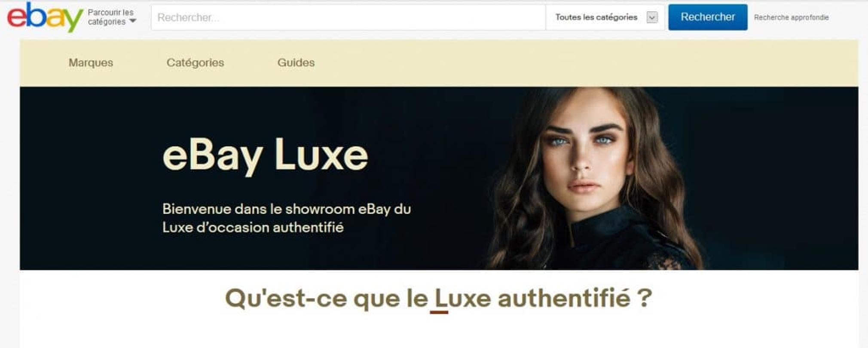Click the Qu'est-ce que le Luxe authentifié heading
The image size is (868, 348).
coord(439,298)
